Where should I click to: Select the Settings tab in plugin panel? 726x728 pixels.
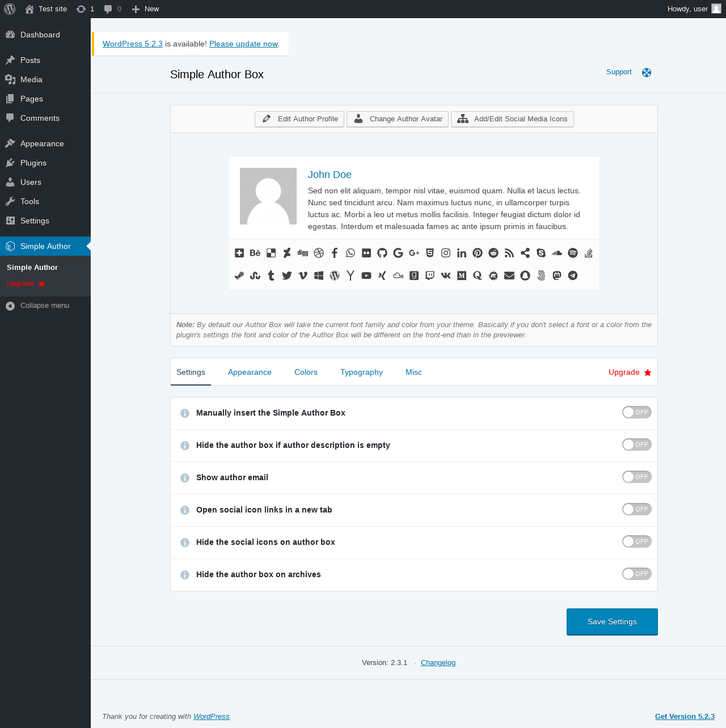191,372
